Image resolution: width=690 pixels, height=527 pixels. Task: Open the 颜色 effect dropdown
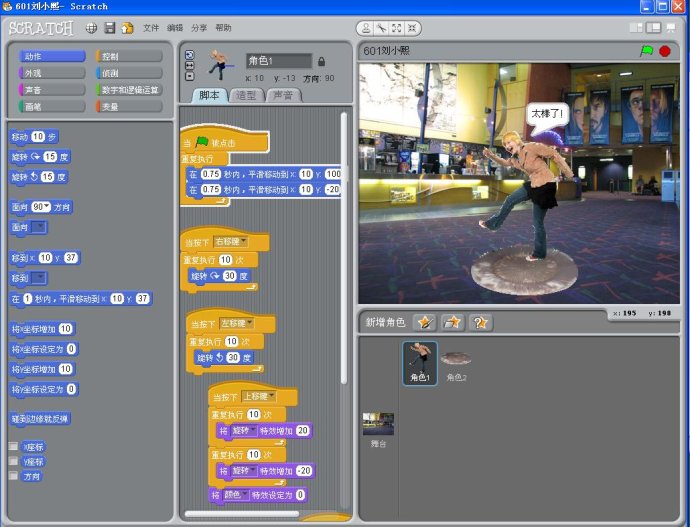pos(236,495)
